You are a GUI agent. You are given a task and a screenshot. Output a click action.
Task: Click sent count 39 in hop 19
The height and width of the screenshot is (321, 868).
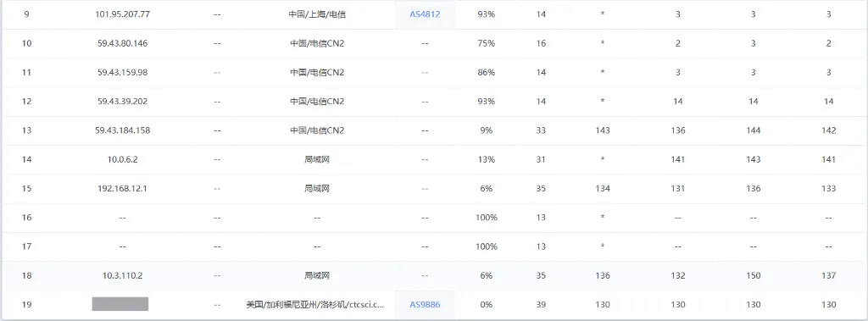click(x=541, y=304)
